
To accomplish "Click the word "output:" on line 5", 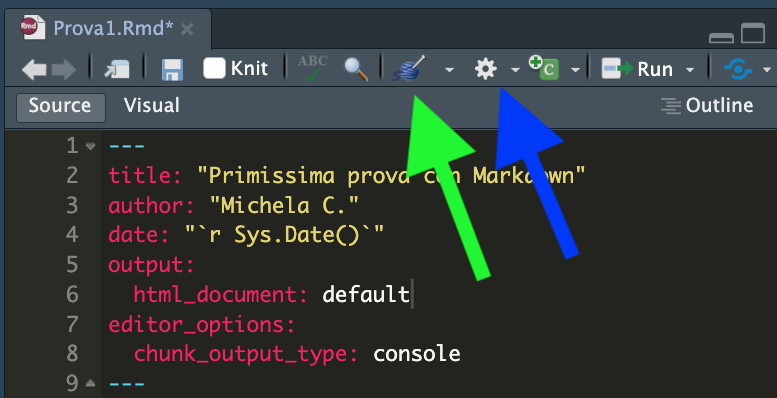I will [152, 265].
